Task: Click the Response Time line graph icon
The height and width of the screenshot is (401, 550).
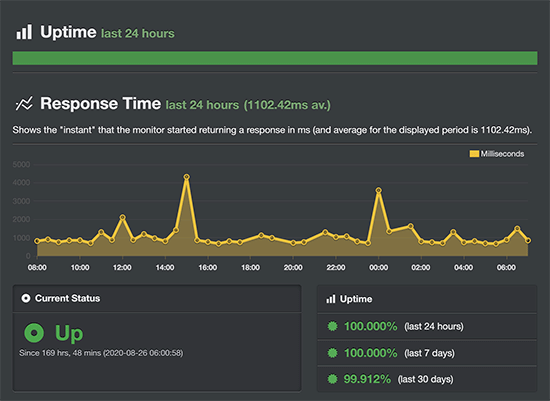Action: pos(24,103)
